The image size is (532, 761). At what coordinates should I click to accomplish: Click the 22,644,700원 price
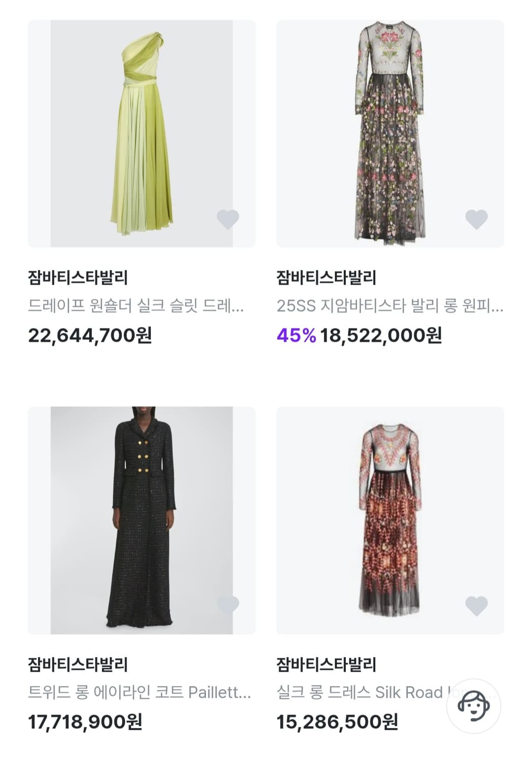(x=90, y=335)
